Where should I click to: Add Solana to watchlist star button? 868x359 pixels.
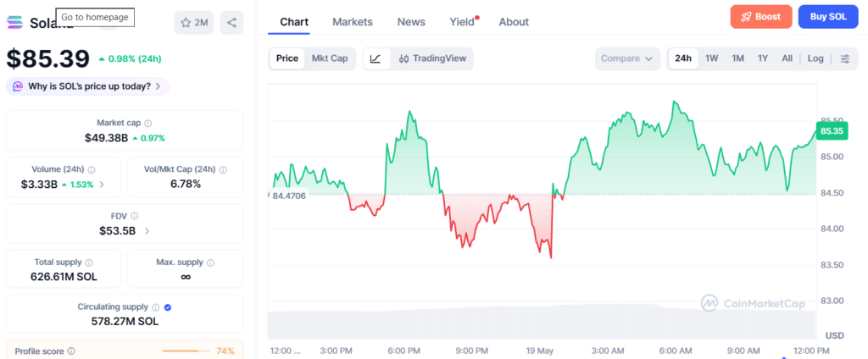(x=194, y=23)
